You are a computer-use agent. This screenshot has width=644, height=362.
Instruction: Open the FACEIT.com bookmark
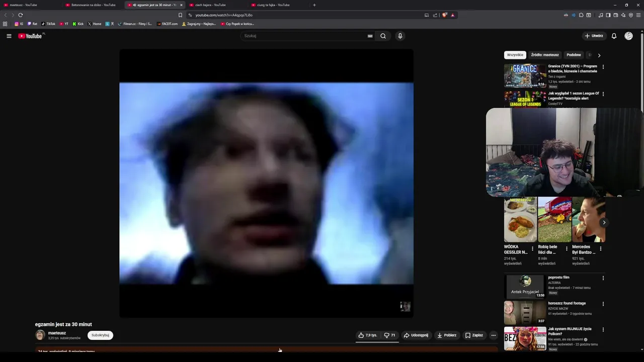pyautogui.click(x=167, y=24)
